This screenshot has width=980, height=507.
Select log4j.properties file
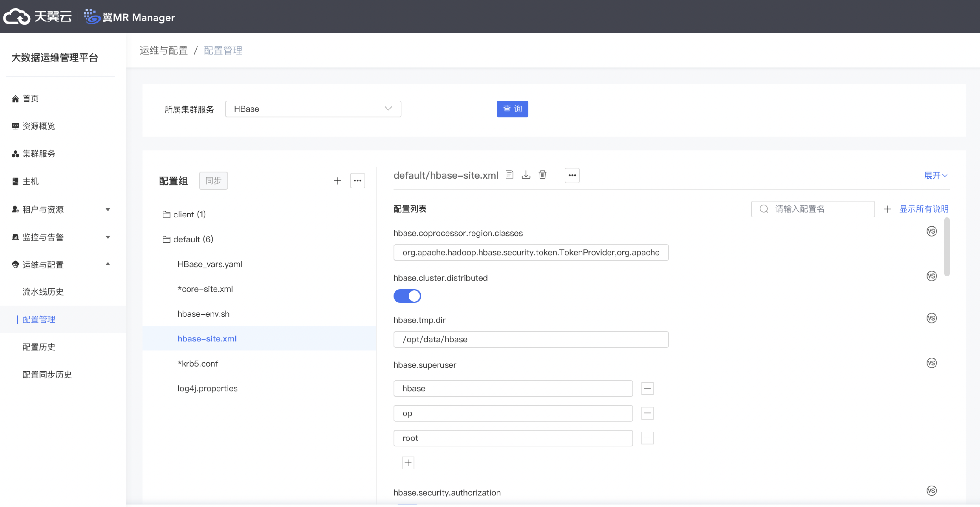point(207,388)
